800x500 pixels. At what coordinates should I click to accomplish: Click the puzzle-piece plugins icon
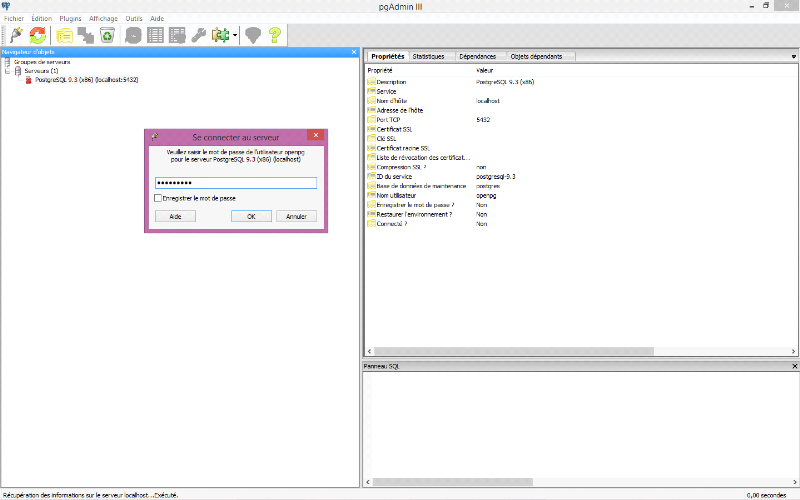click(219, 35)
